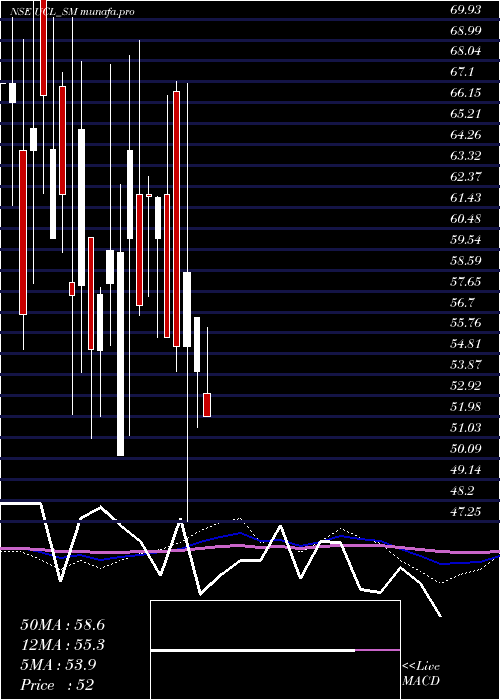500x700 pixels.
Task: Click the 50.09 price axis label
Action: (x=466, y=450)
